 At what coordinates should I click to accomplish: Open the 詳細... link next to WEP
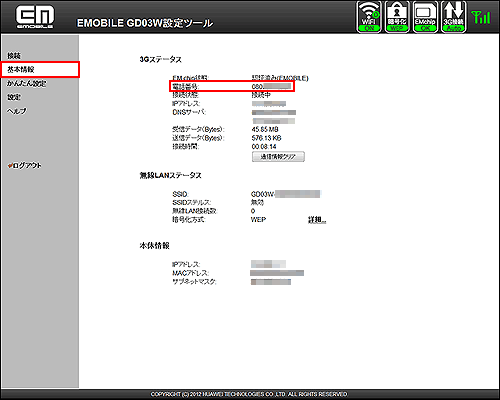pos(317,220)
